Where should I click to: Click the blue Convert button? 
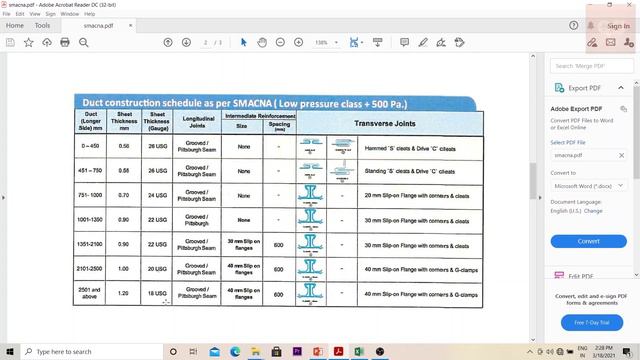pyautogui.click(x=588, y=241)
